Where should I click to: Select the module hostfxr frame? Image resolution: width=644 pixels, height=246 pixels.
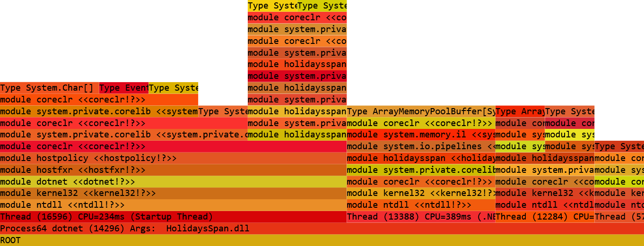tap(173, 170)
